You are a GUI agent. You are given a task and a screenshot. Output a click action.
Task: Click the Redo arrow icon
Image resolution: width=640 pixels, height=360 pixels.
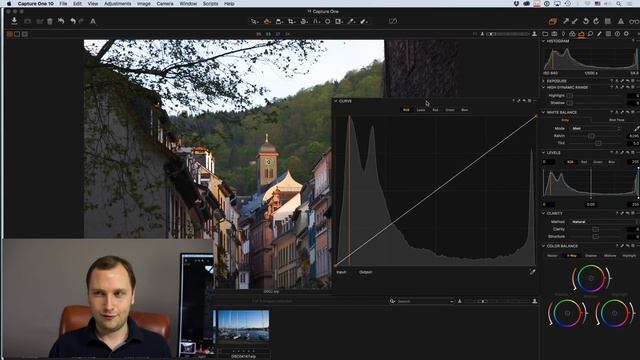pyautogui.click(x=81, y=21)
